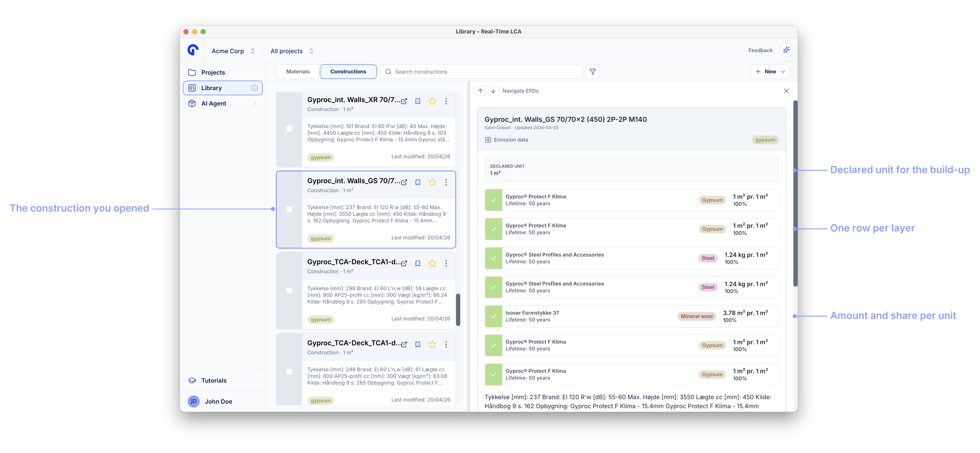Open Gyproc_int. Walls_GS external link icon

(x=404, y=182)
